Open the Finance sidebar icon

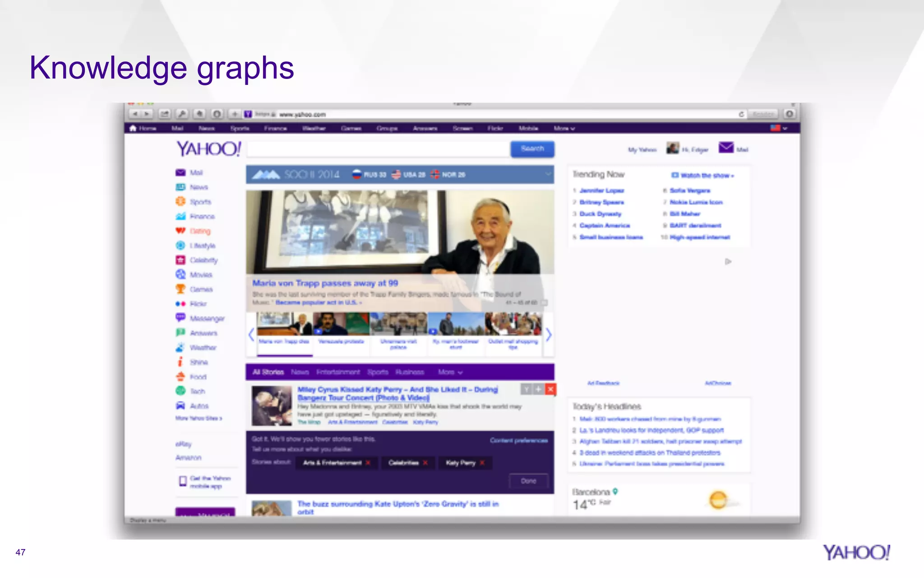click(180, 216)
